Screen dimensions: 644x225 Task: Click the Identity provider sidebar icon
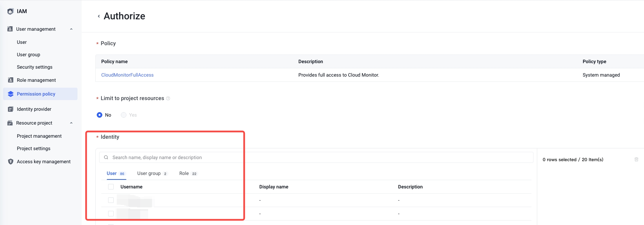(11, 109)
